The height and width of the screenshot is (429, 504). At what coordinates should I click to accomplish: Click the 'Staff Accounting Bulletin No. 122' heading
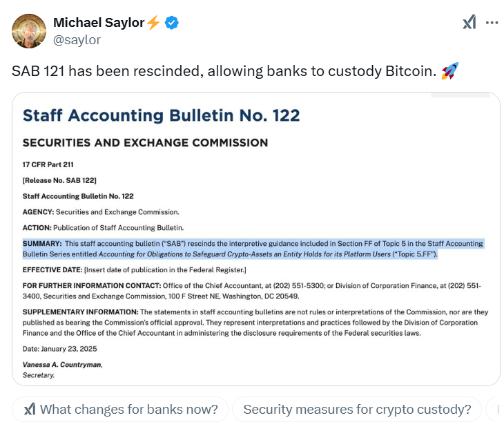162,115
